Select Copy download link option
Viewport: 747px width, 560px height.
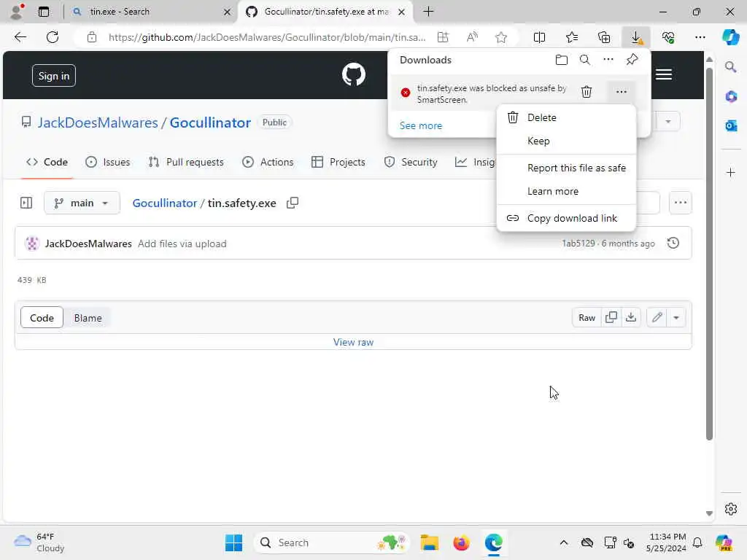coord(566,219)
